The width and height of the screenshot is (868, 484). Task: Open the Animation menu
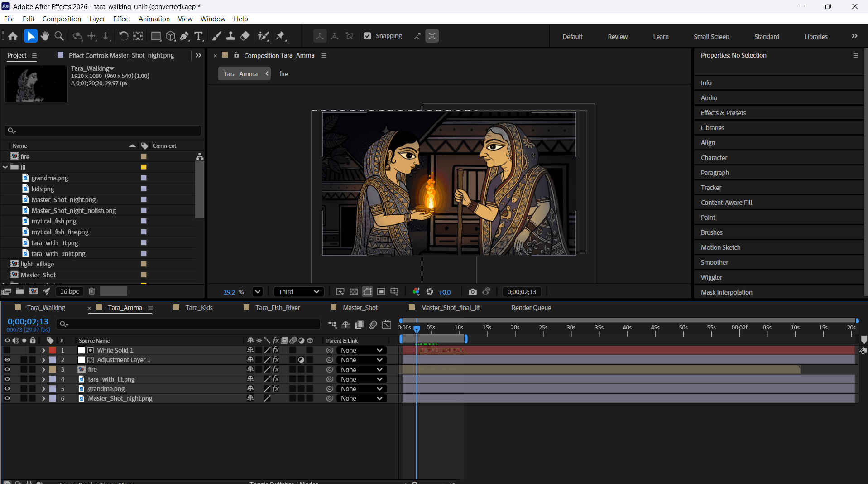point(154,19)
